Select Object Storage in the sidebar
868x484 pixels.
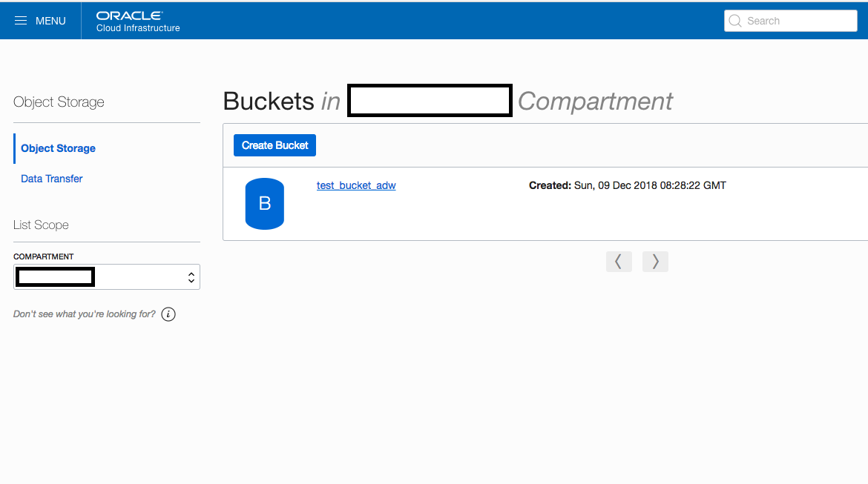58,148
